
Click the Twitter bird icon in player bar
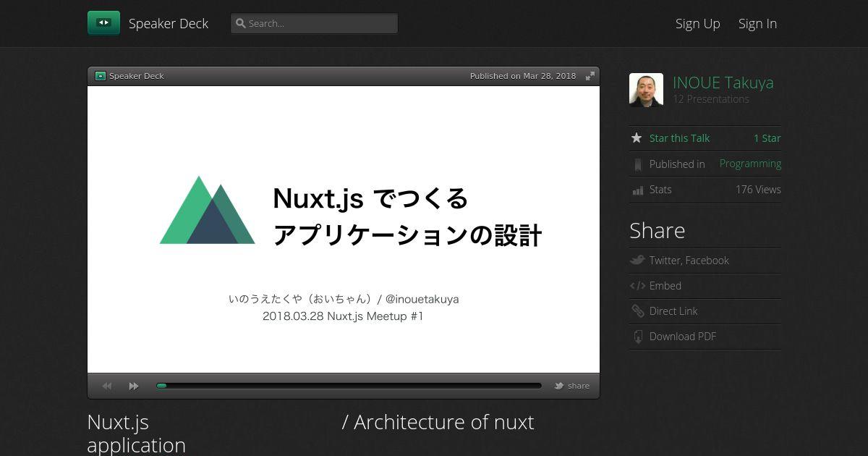(559, 386)
